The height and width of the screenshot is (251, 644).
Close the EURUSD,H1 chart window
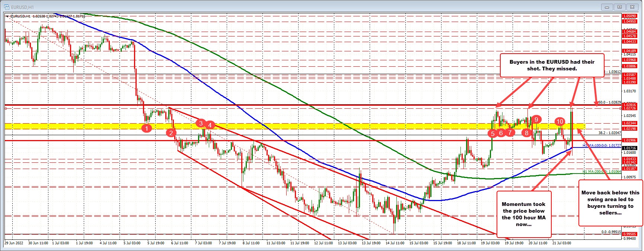(x=632, y=7)
